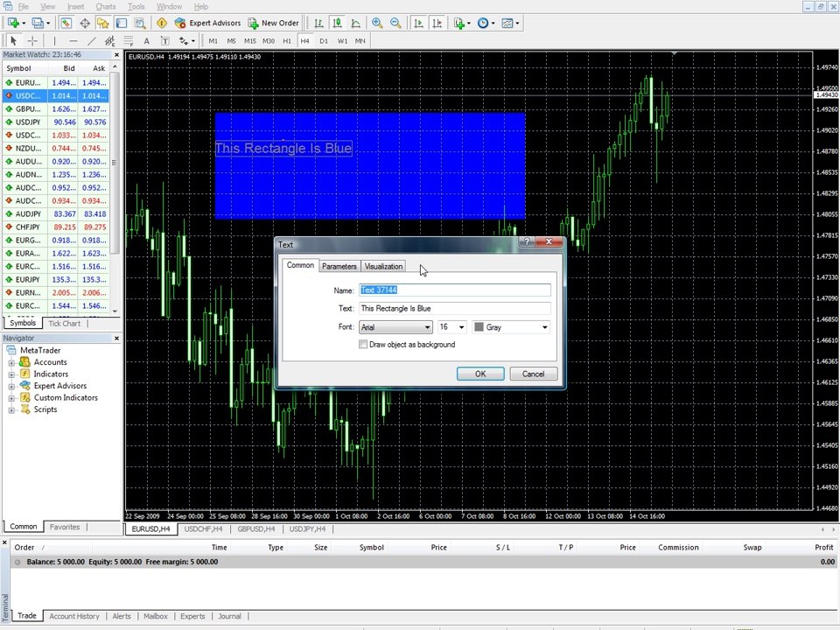Click the yellow diamond warning icon
This screenshot has width=840, height=630.
click(x=162, y=23)
